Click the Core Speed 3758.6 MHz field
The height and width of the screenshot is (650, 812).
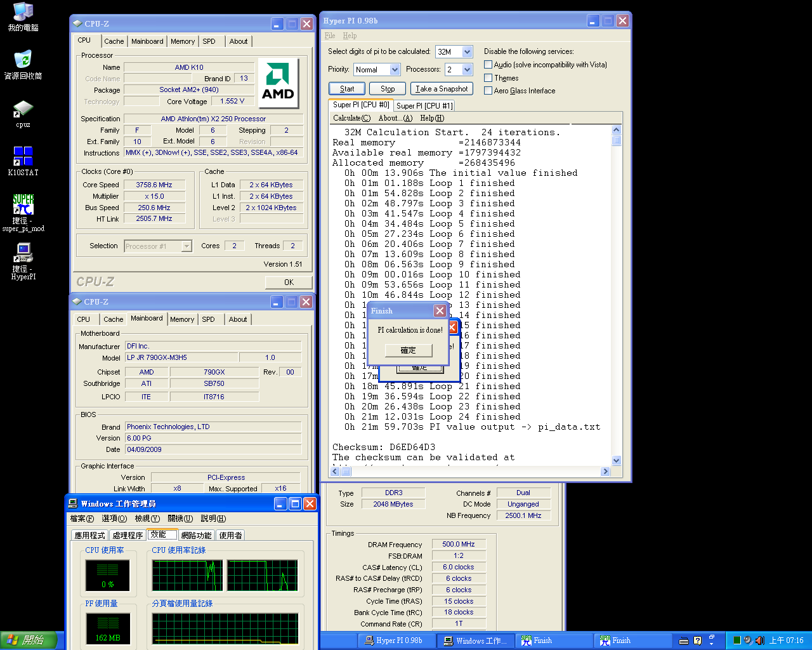coord(154,185)
